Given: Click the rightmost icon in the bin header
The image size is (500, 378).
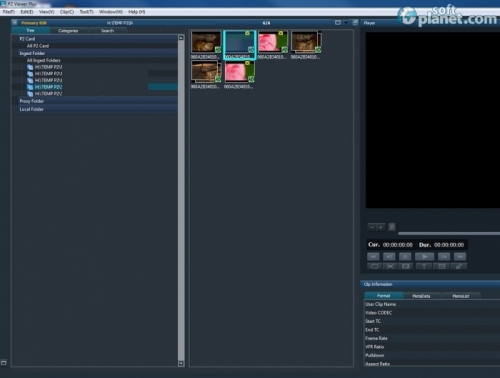Looking at the screenshot, I should [355, 23].
